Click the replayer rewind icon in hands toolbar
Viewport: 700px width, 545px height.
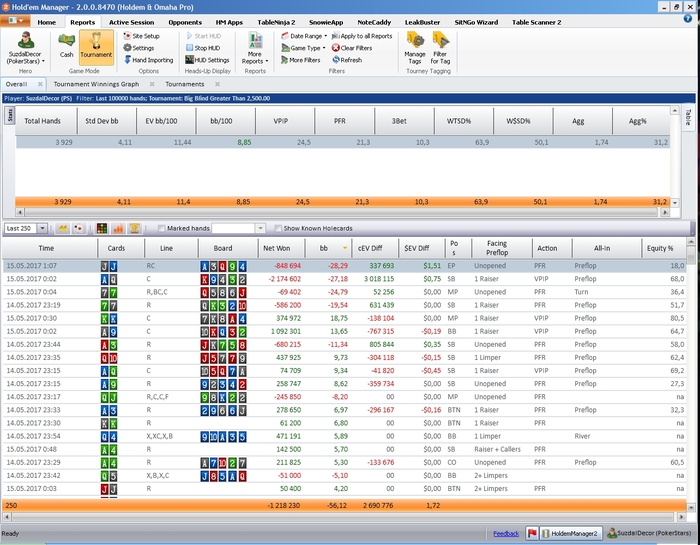click(x=63, y=229)
